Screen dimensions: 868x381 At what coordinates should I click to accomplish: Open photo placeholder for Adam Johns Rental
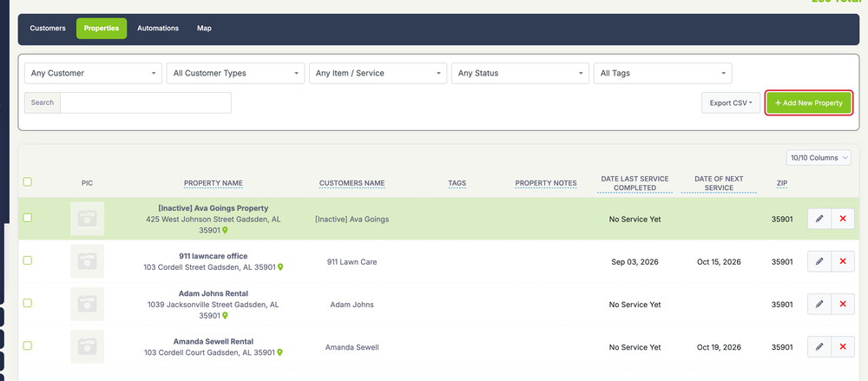87,304
